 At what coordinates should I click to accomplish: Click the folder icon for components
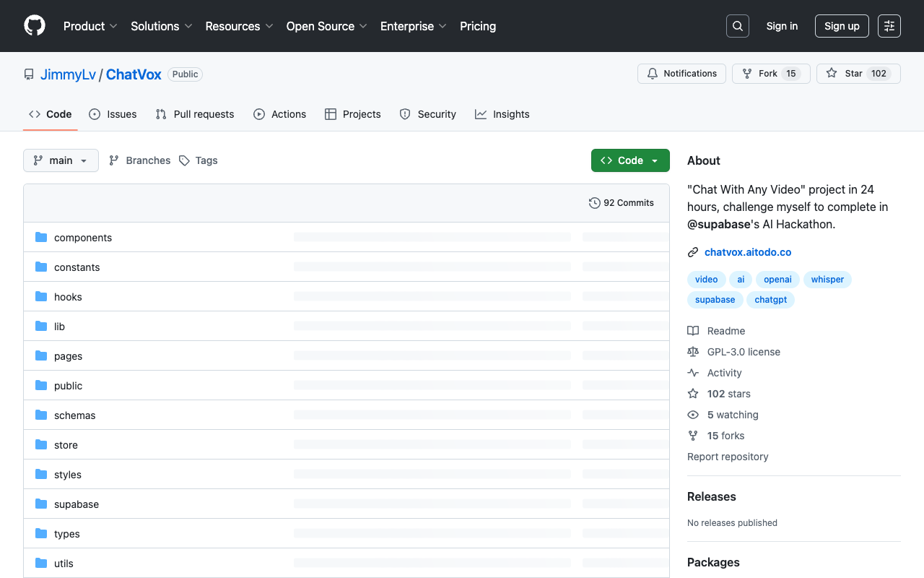41,238
